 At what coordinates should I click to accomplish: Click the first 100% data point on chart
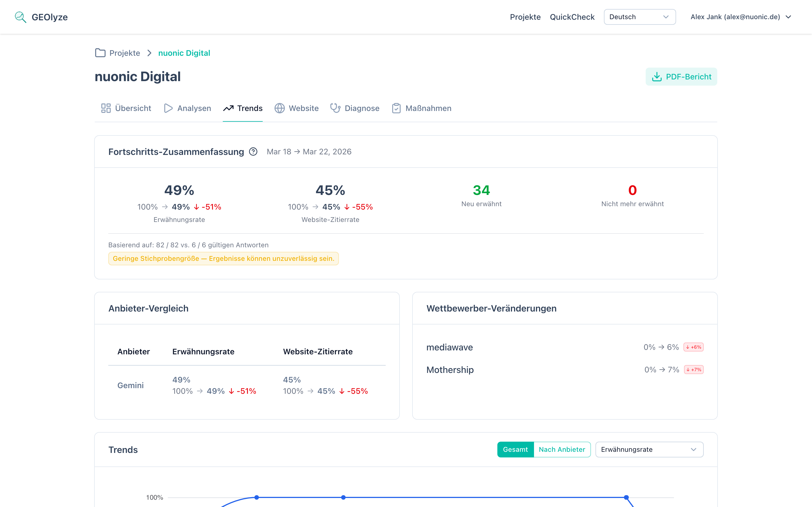(x=257, y=497)
